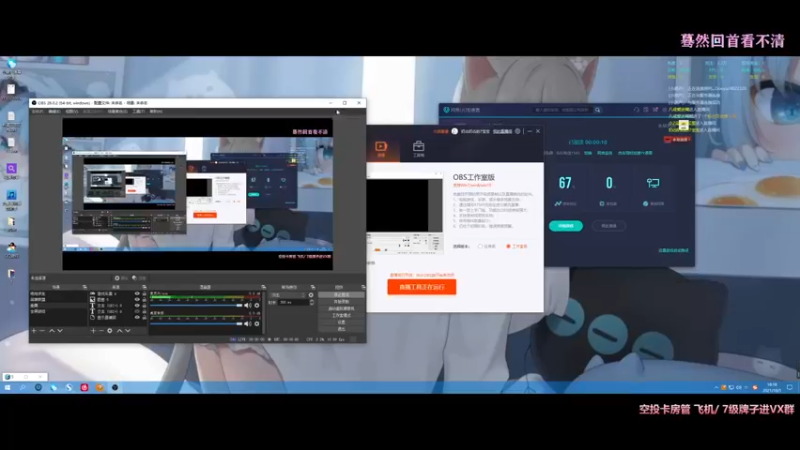The image size is (800, 450).
Task: Open the music note desktop shortcut
Action: click(x=11, y=195)
